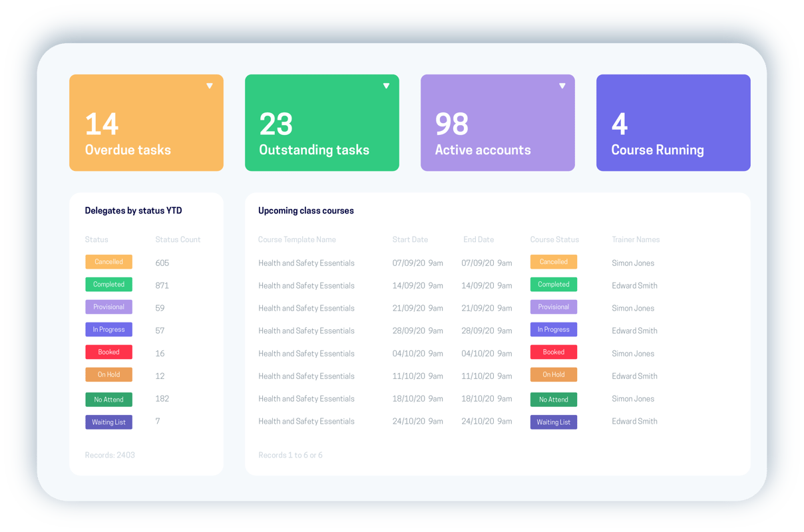Expand the Outstanding tasks card options

386,85
